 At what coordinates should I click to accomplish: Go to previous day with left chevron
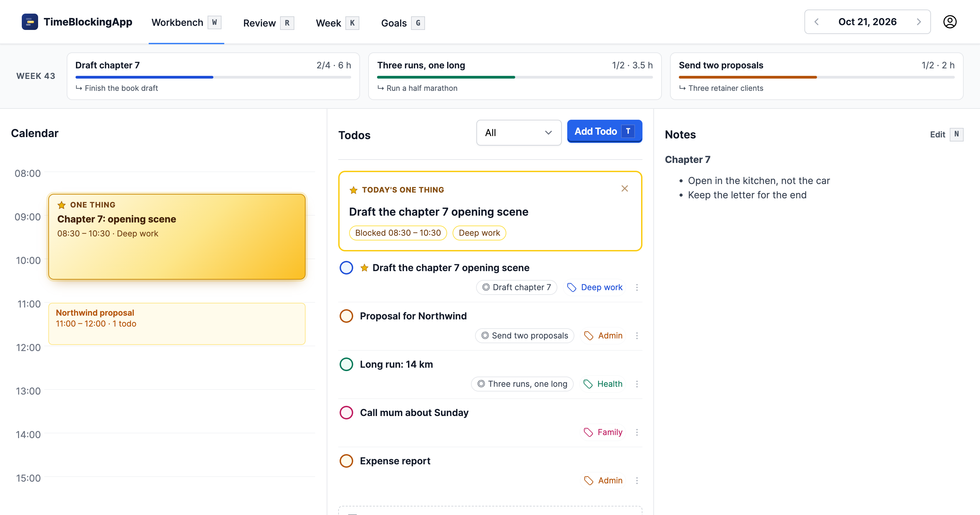816,22
